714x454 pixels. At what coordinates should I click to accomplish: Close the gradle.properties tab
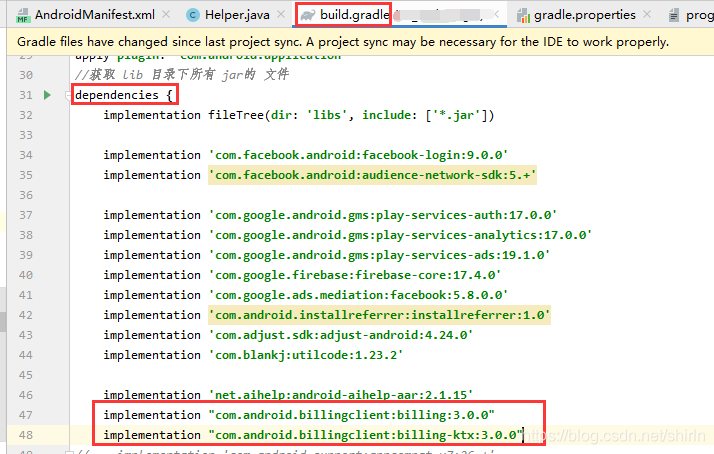[x=647, y=15]
